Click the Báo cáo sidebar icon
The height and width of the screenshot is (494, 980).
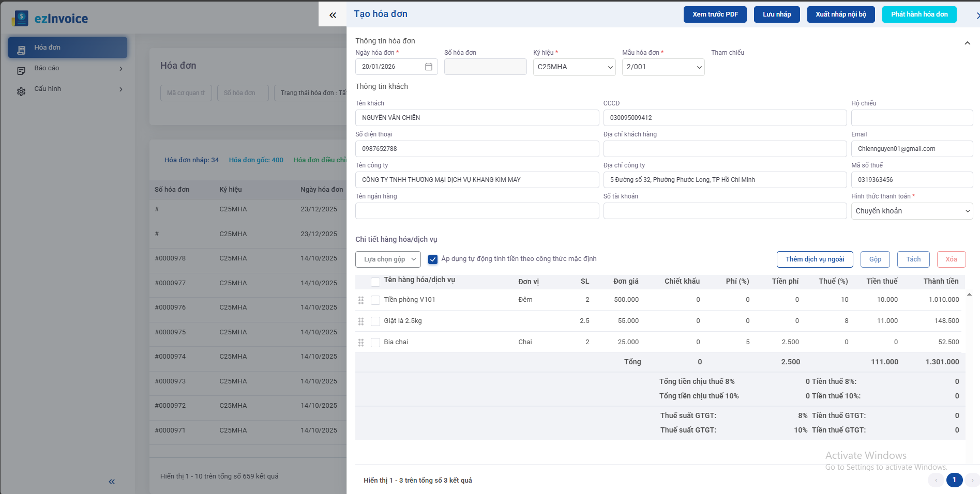point(21,70)
